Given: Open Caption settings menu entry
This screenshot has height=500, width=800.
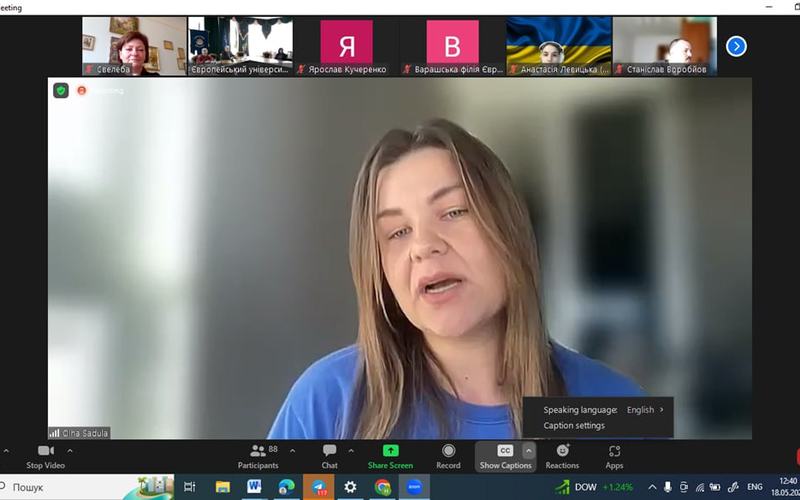Looking at the screenshot, I should [x=574, y=426].
